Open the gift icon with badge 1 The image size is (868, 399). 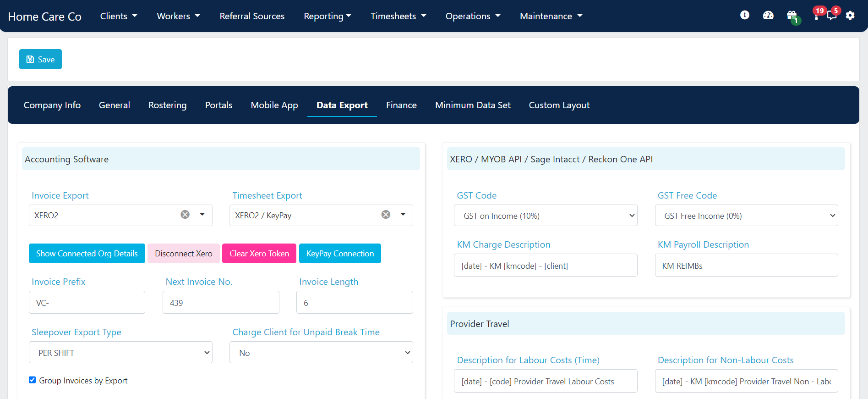(792, 17)
